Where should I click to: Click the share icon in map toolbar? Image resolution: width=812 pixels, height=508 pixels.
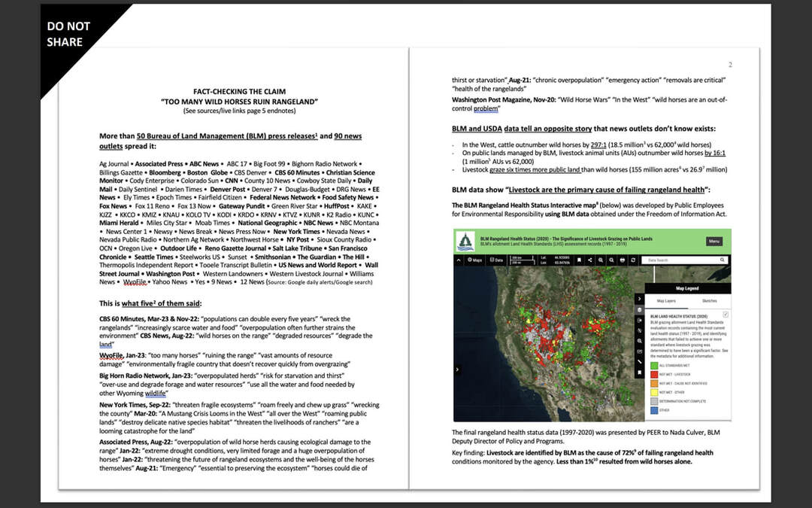tap(590, 260)
